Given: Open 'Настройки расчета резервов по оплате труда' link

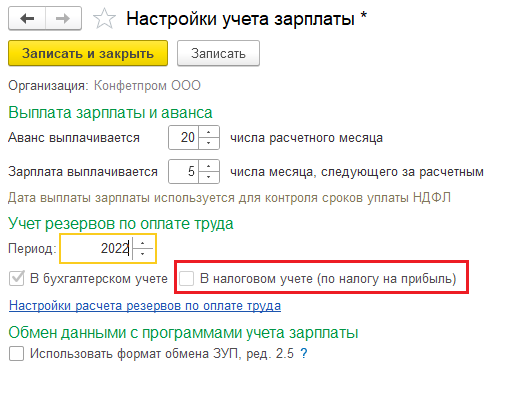Looking at the screenshot, I should [x=145, y=306].
